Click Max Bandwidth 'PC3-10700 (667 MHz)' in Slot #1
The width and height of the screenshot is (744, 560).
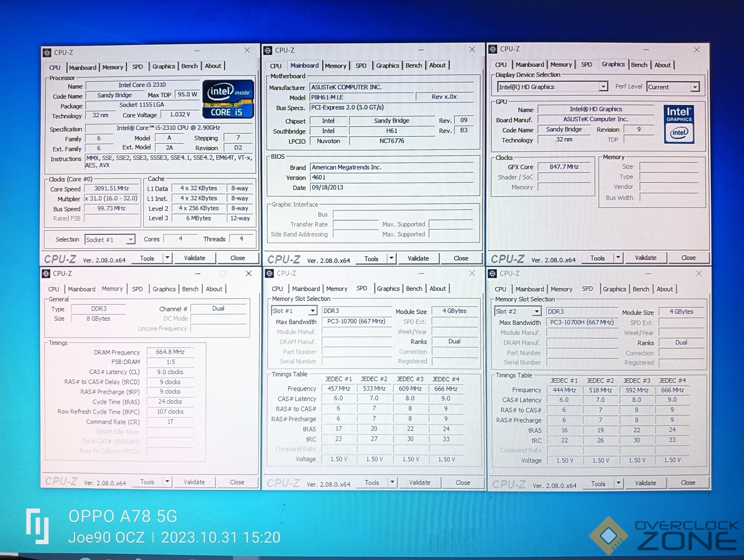[356, 322]
